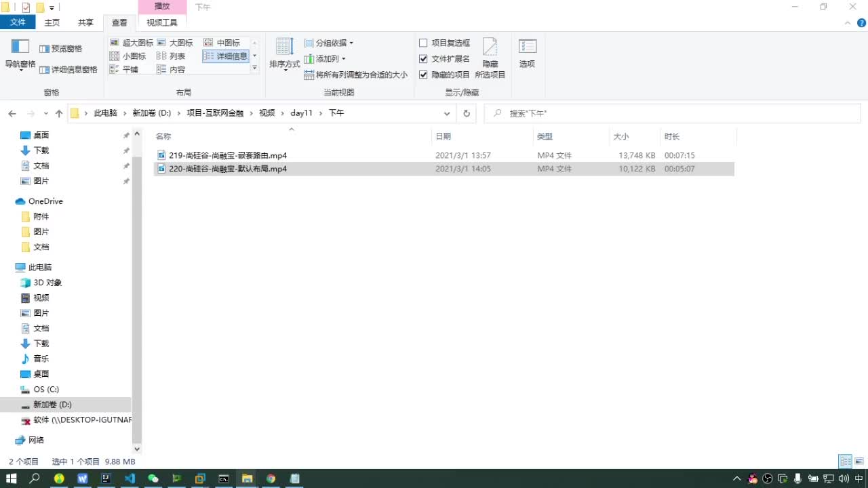Open OneDrive in the navigation pane
The image size is (868, 488).
coord(45,201)
